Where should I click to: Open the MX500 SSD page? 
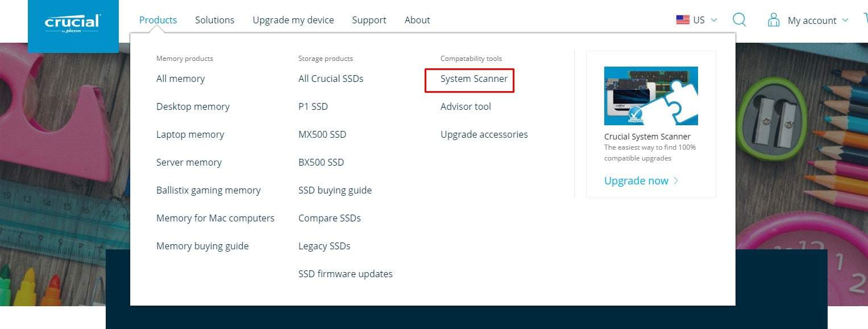pos(322,134)
